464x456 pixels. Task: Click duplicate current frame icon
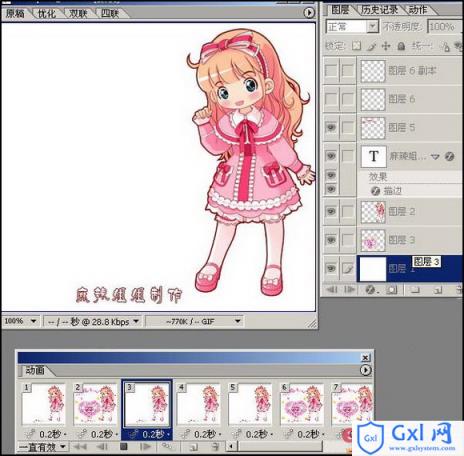[194, 446]
